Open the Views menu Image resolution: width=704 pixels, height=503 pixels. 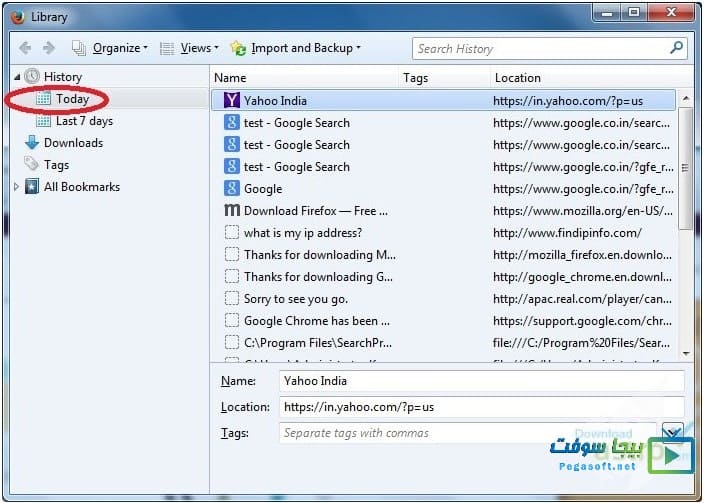click(x=189, y=48)
